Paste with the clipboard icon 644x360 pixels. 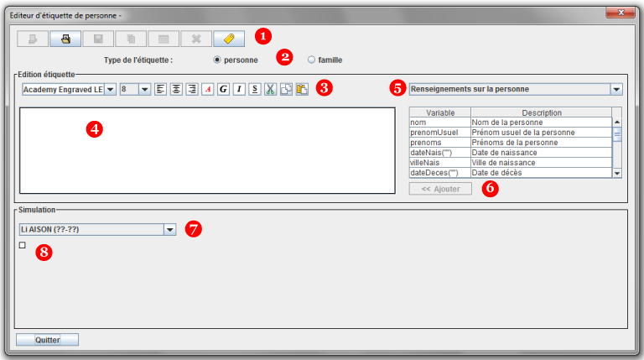click(x=302, y=89)
